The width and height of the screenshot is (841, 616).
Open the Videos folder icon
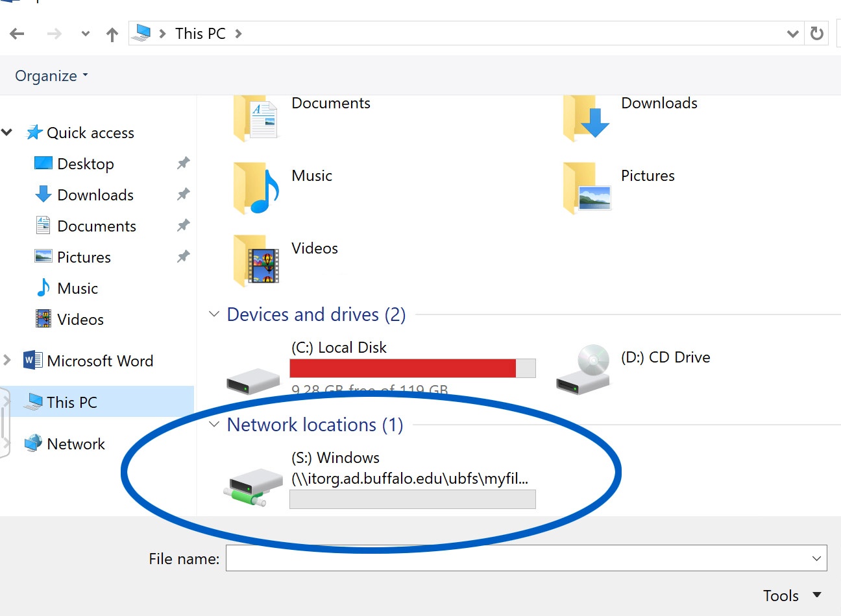256,261
